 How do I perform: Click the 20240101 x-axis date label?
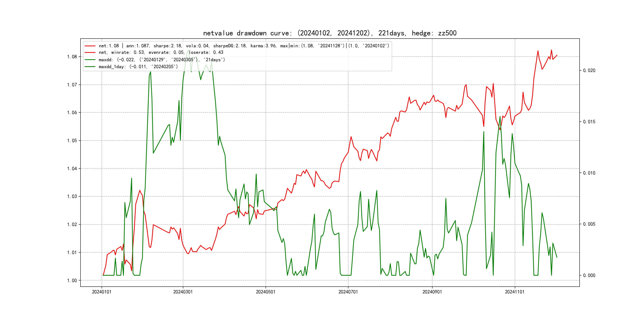[102, 292]
